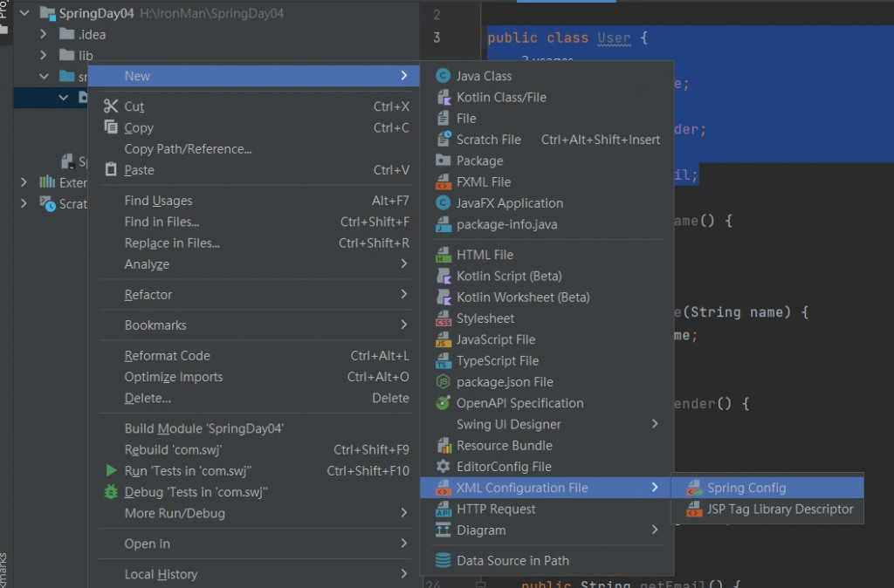Screen dimensions: 894x588
Task: Click the package-info.java icon
Action: click(443, 224)
